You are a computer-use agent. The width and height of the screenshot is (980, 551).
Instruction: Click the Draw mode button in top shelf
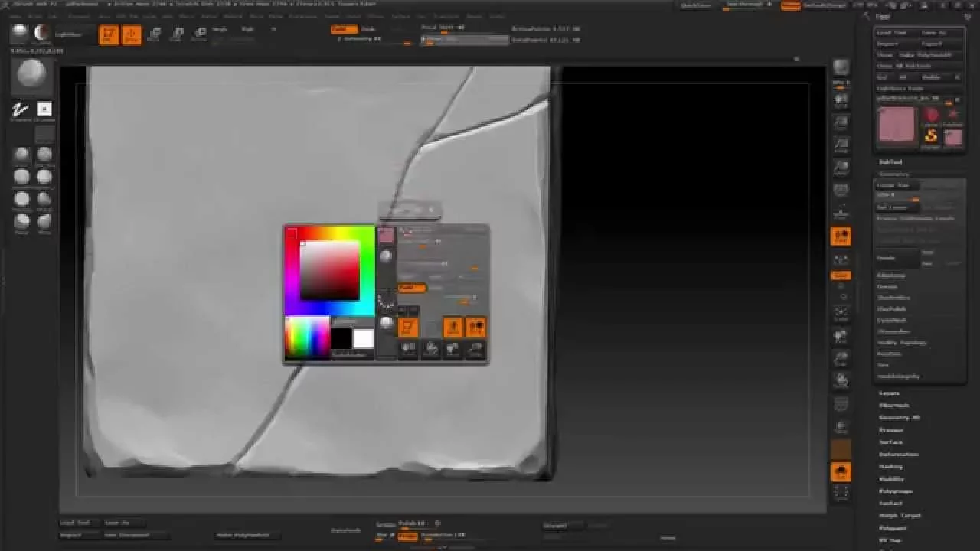[x=132, y=35]
